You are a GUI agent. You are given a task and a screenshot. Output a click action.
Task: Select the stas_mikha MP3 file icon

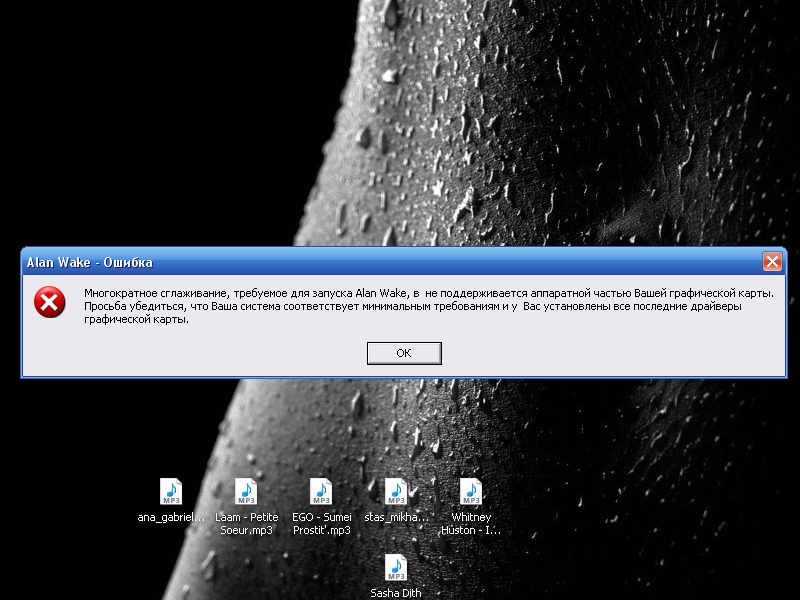point(396,491)
